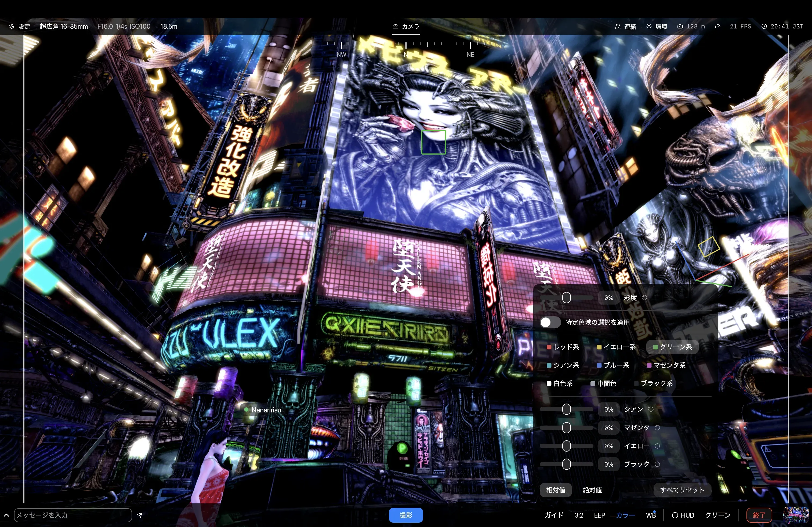Toggle 特定色域の選択を適用 switch
Viewport: 812px width, 527px height.
click(x=550, y=323)
